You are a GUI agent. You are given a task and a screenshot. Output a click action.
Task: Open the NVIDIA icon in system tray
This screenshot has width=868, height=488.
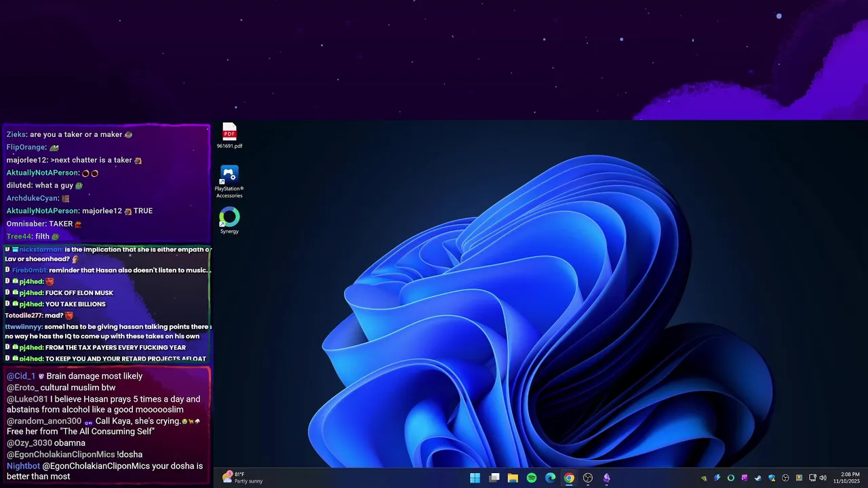(704, 478)
